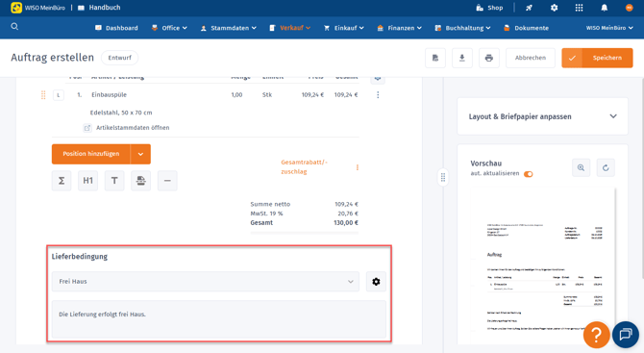Viewport: 644px width, 353px height.
Task: Open the Finanzen menu
Action: point(399,28)
